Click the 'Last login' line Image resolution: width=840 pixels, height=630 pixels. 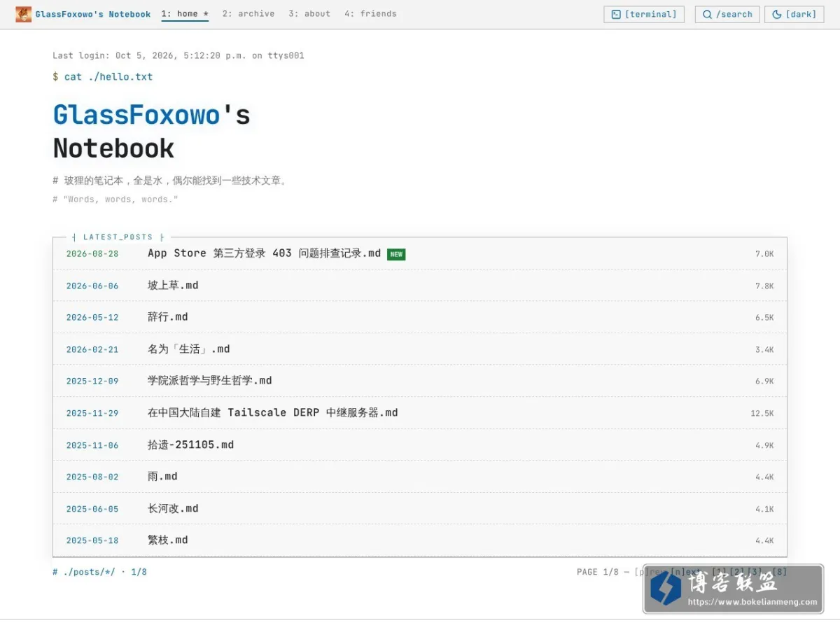click(178, 56)
